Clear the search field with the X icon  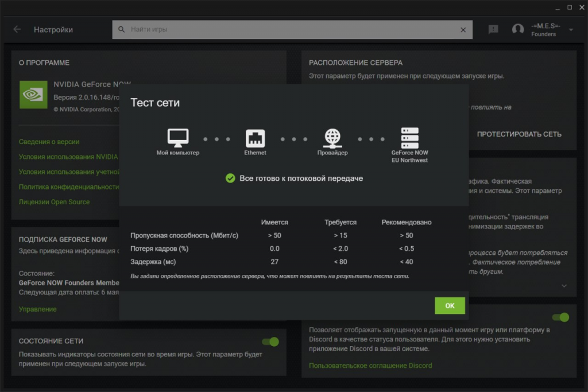(463, 30)
